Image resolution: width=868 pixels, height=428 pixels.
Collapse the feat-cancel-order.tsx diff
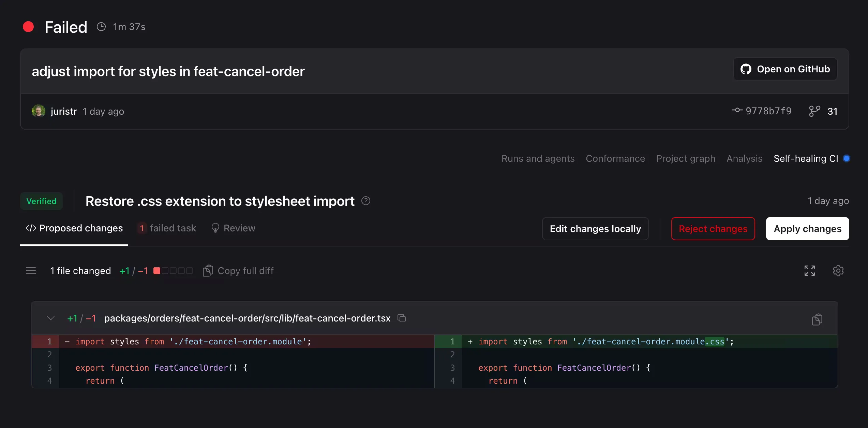[50, 318]
